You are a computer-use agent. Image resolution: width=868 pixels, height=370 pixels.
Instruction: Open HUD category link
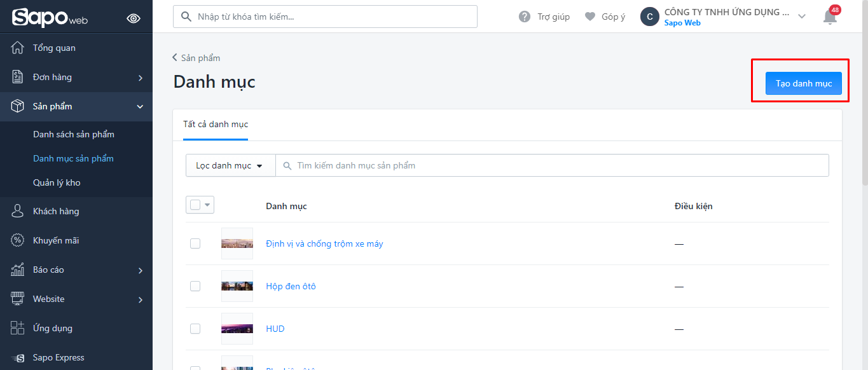click(x=275, y=329)
